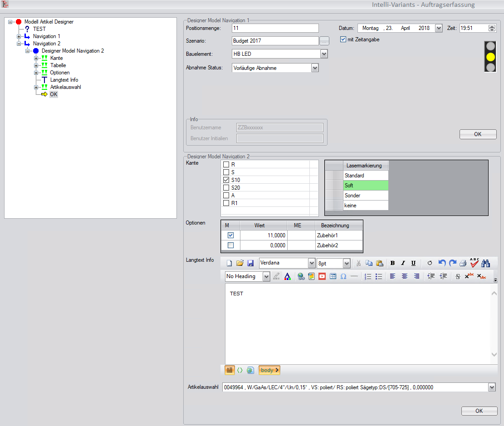Insert an image into the editor
The width and height of the screenshot is (504, 426).
point(311,276)
